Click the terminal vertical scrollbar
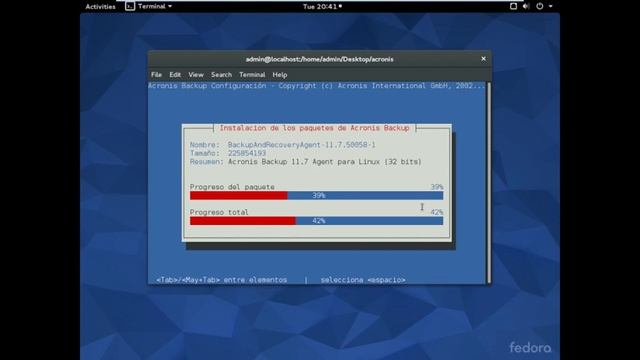This screenshot has width=640, height=360. click(x=489, y=182)
